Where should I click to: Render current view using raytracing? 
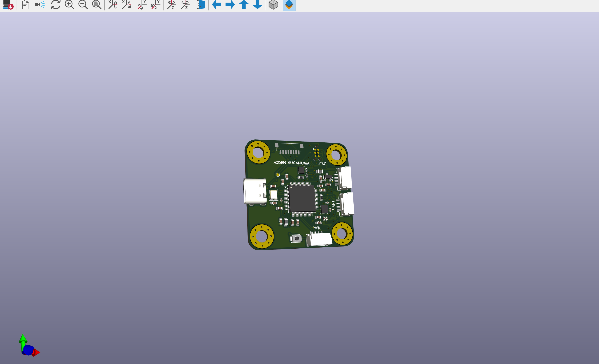click(40, 5)
